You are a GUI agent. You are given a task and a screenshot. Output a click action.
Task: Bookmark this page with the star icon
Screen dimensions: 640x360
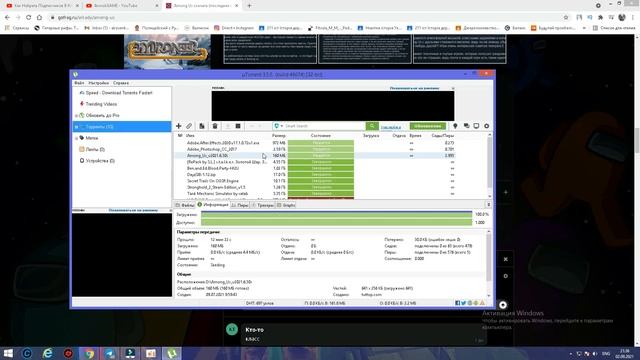[566, 18]
